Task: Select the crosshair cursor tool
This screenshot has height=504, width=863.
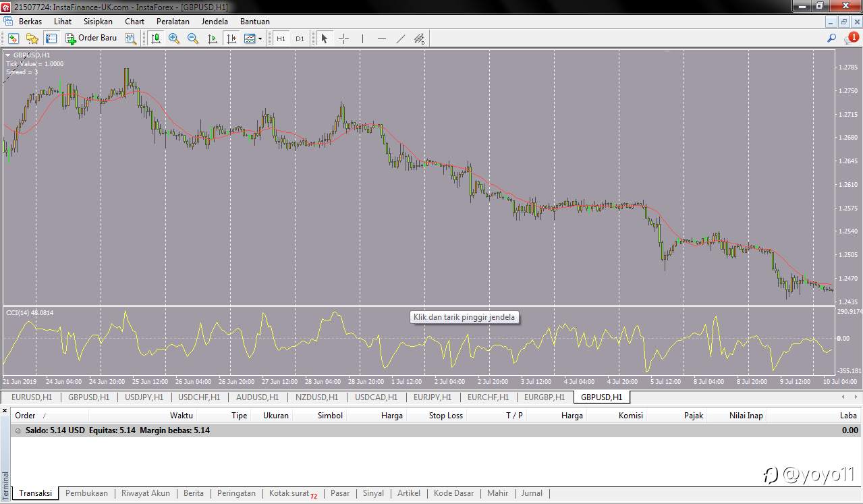Action: [343, 38]
